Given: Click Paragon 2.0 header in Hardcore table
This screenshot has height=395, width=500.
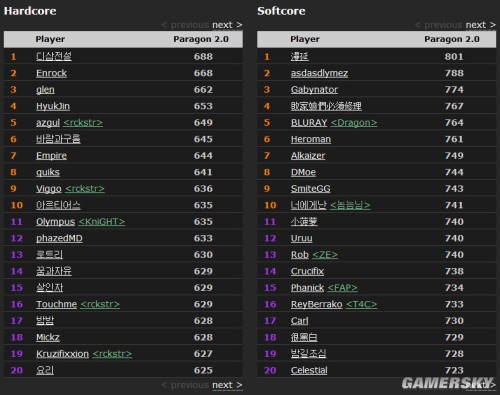Looking at the screenshot, I should [x=201, y=39].
